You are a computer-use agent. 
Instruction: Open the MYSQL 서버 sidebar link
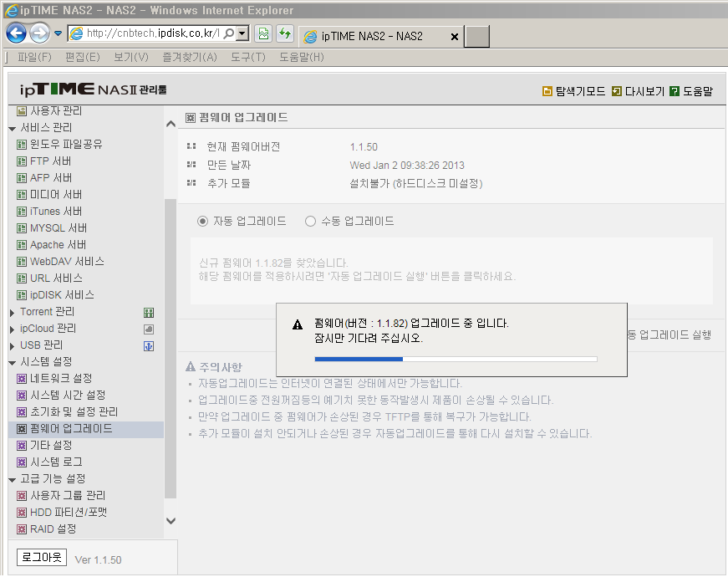coord(59,228)
